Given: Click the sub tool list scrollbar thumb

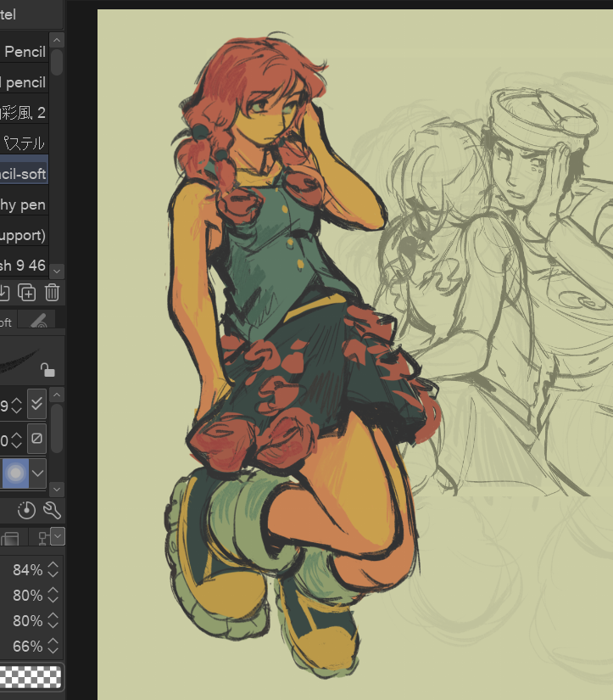Looking at the screenshot, I should (57, 62).
